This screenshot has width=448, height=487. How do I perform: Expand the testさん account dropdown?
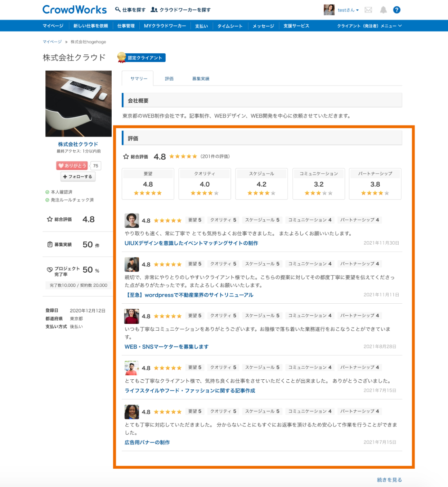click(x=348, y=10)
